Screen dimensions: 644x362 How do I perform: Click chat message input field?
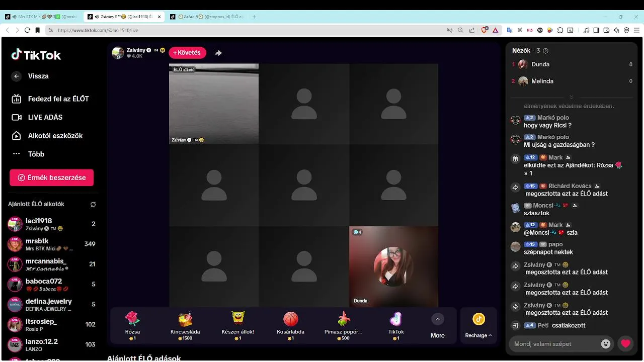click(553, 344)
